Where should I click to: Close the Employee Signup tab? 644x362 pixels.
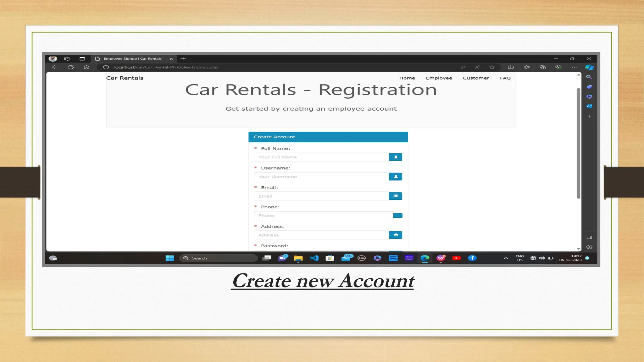click(171, 59)
